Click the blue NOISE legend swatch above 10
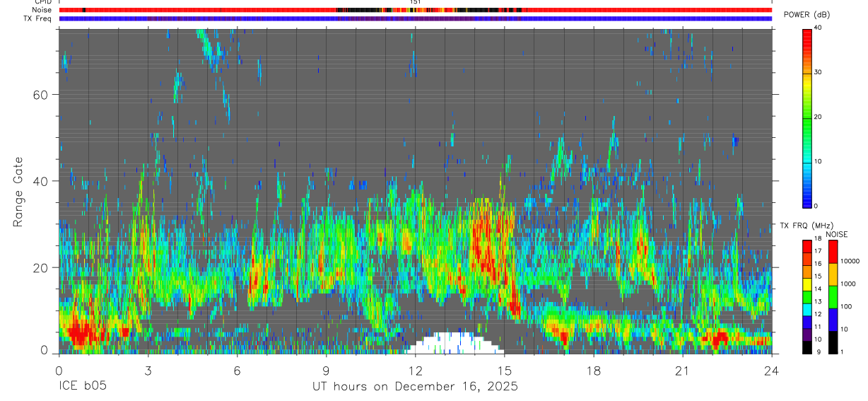 tap(832, 319)
